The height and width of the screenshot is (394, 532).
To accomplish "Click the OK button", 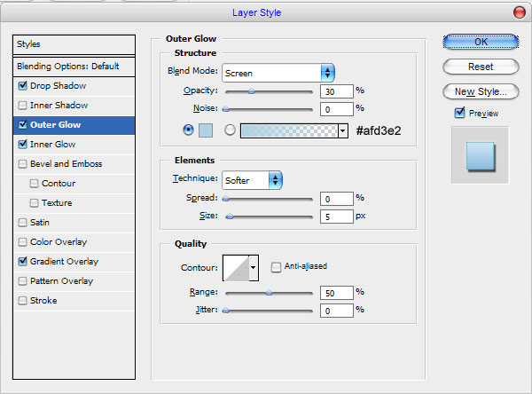I will point(481,42).
